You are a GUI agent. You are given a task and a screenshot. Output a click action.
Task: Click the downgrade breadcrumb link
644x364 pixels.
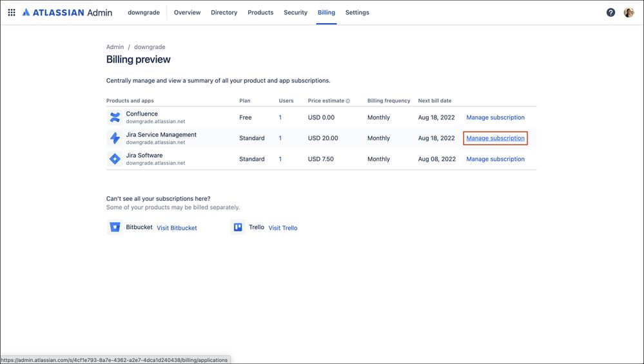150,47
